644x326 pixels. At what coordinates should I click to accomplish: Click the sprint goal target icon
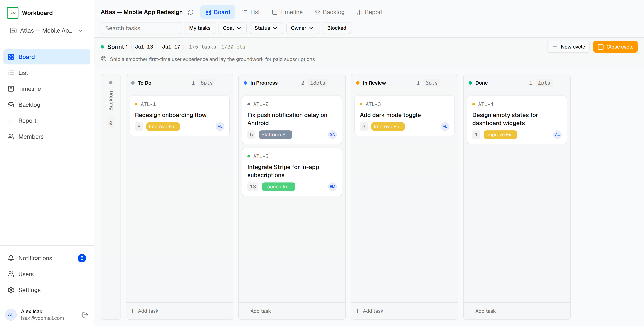104,59
